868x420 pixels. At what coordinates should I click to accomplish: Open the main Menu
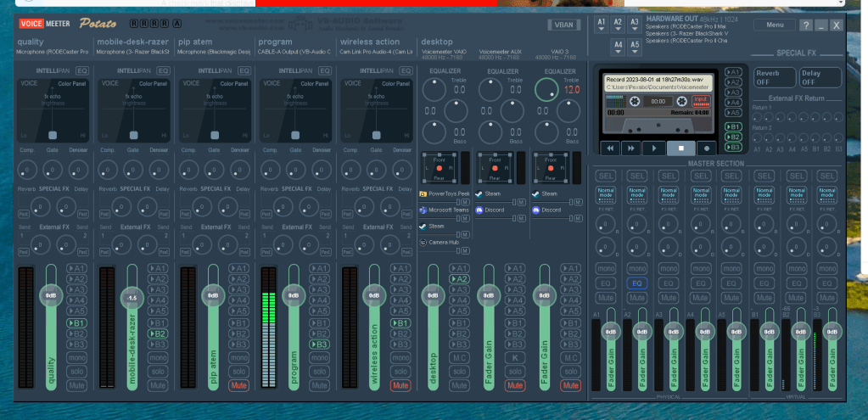click(x=775, y=25)
